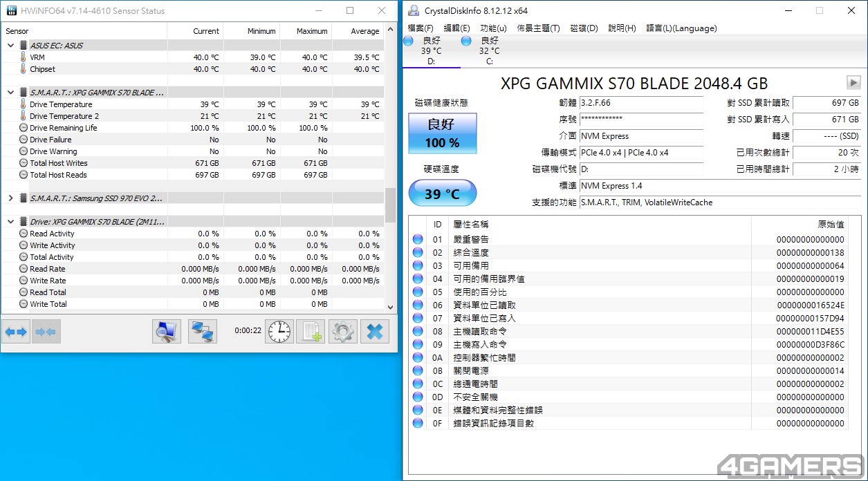Open the 佈景主題(T) menu
Image resolution: width=868 pixels, height=481 pixels.
point(538,28)
